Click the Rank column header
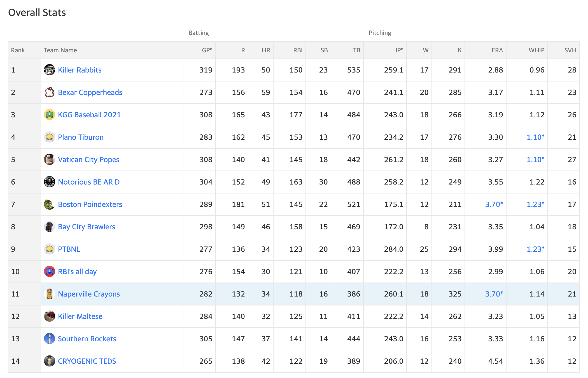 pyautogui.click(x=18, y=50)
